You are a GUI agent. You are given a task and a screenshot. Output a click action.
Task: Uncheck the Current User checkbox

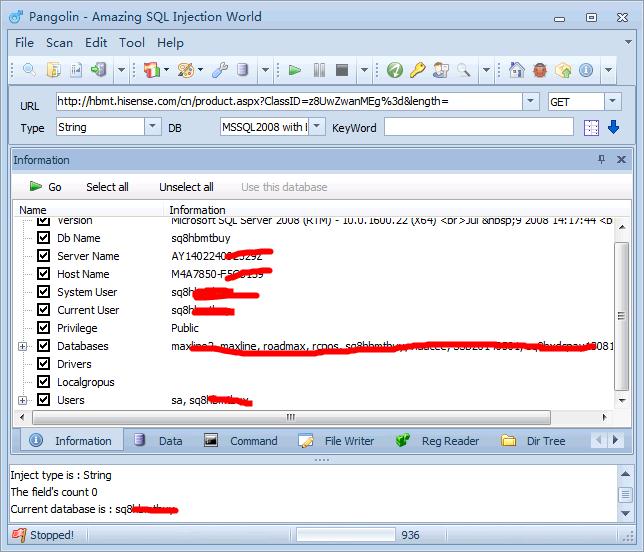coord(44,309)
